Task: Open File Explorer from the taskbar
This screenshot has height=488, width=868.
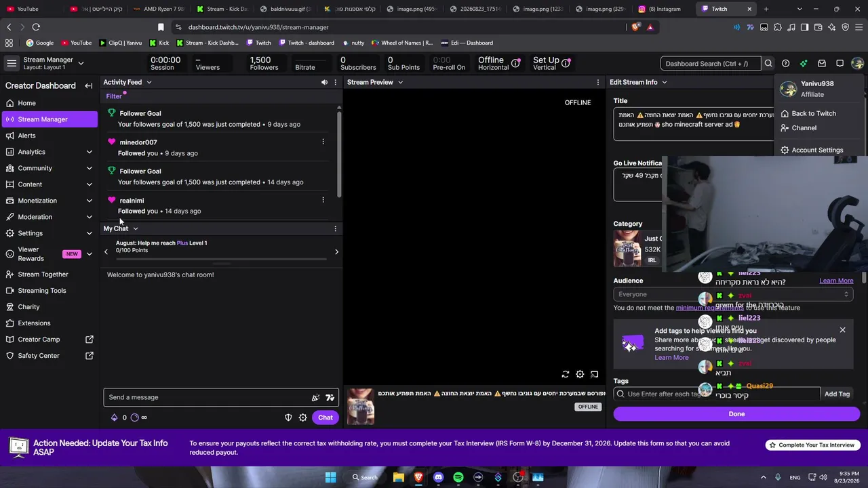Action: click(399, 477)
